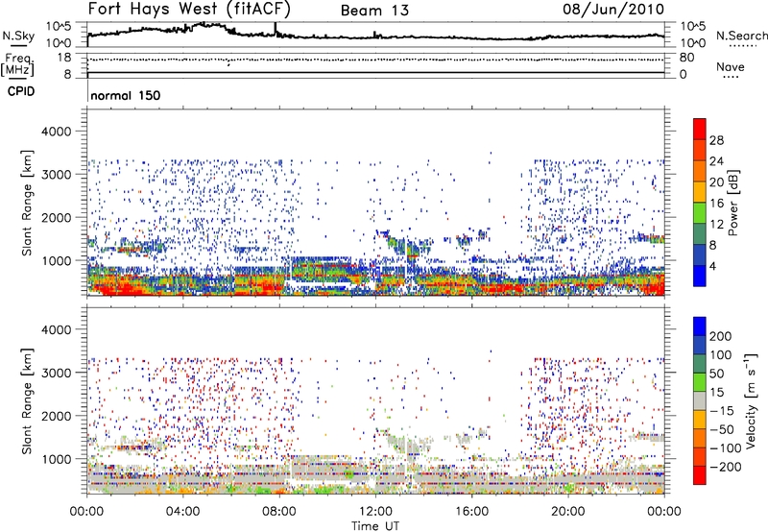This screenshot has height=532, width=768.
Task: Click the '08:00' time axis label
Action: coord(279,512)
